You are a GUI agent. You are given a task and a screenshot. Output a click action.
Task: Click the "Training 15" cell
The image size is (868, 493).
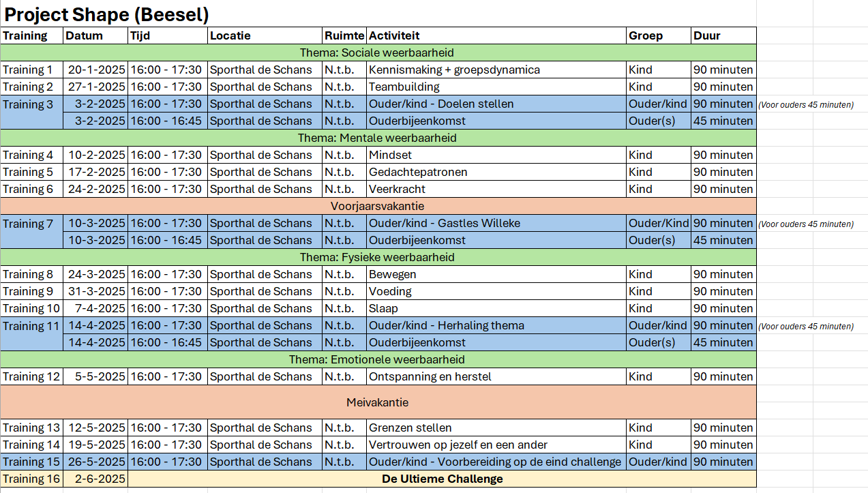point(32,462)
